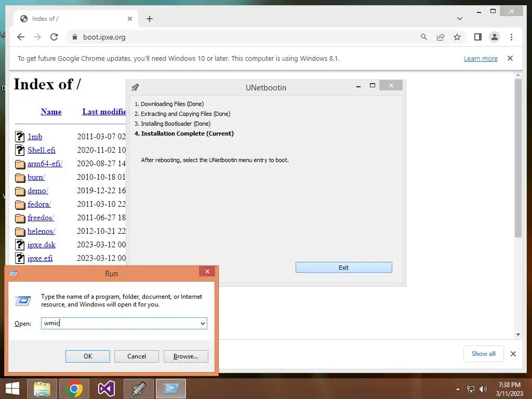Open a new Chrome tab with plus

tap(149, 19)
